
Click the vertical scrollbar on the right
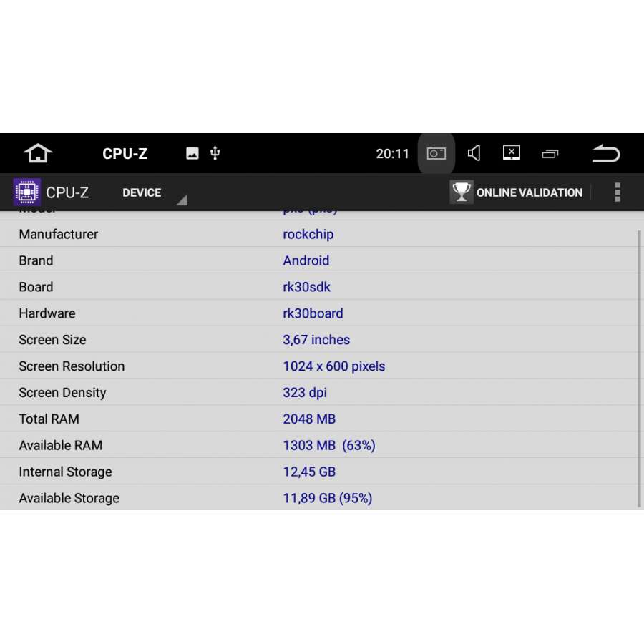pos(639,369)
